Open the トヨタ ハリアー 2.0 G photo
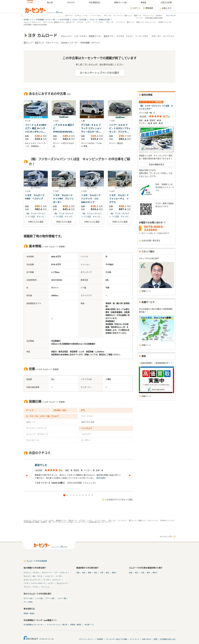 coord(120,109)
